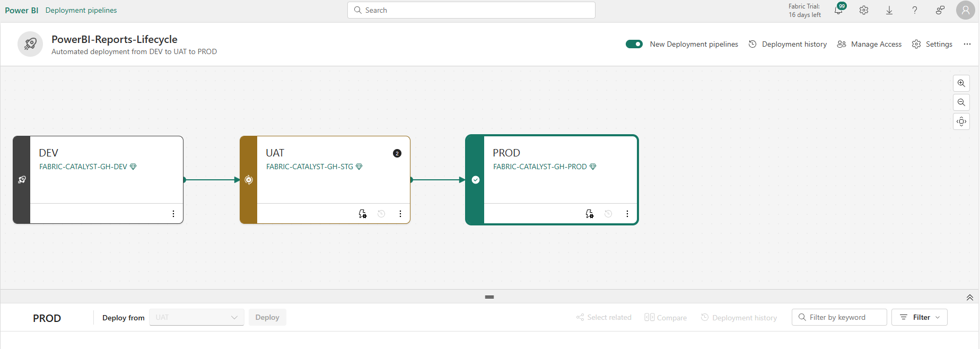Select the DEV stage card title
Image resolution: width=980 pixels, height=349 pixels.
pyautogui.click(x=48, y=153)
